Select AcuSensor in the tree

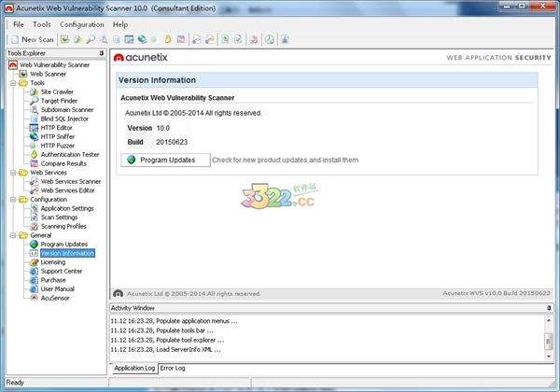point(55,298)
